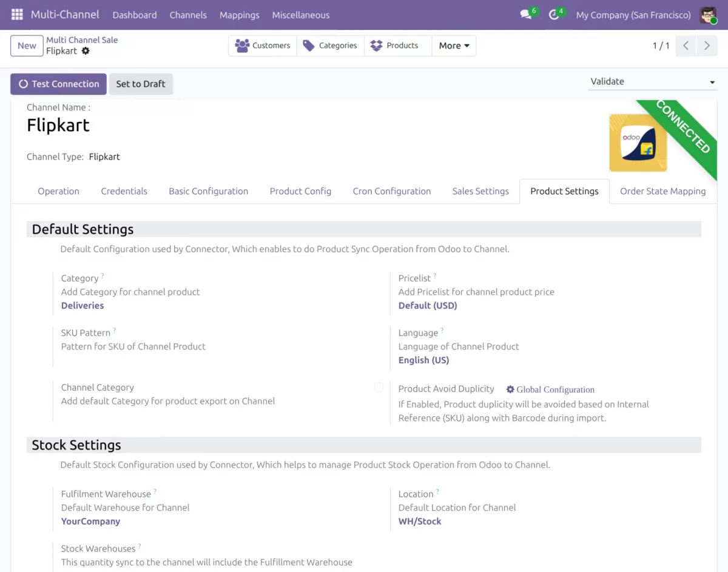This screenshot has height=572, width=728.
Task: Open the Global Configuration link
Action: coord(550,389)
